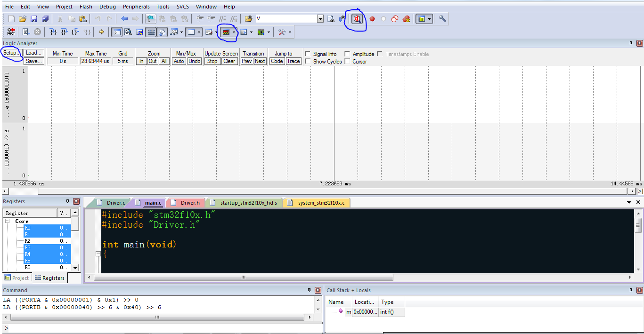Image resolution: width=644 pixels, height=334 pixels.
Task: Open the Memory Windows dropdown arrow
Action: point(199,32)
